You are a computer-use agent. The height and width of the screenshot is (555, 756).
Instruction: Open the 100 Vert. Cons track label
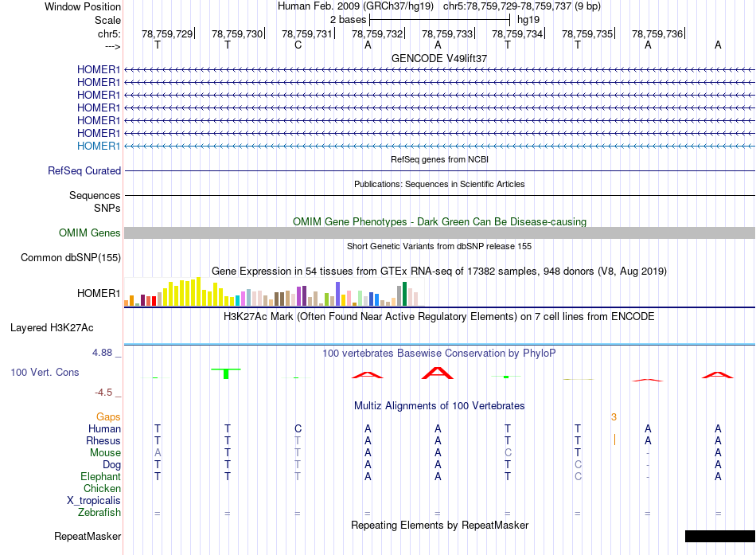click(x=45, y=372)
